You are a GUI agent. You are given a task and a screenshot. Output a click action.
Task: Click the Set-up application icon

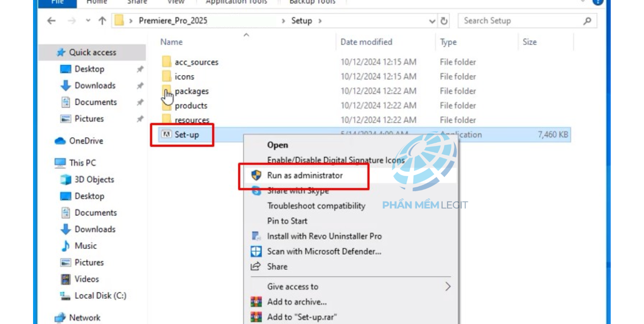tap(166, 134)
